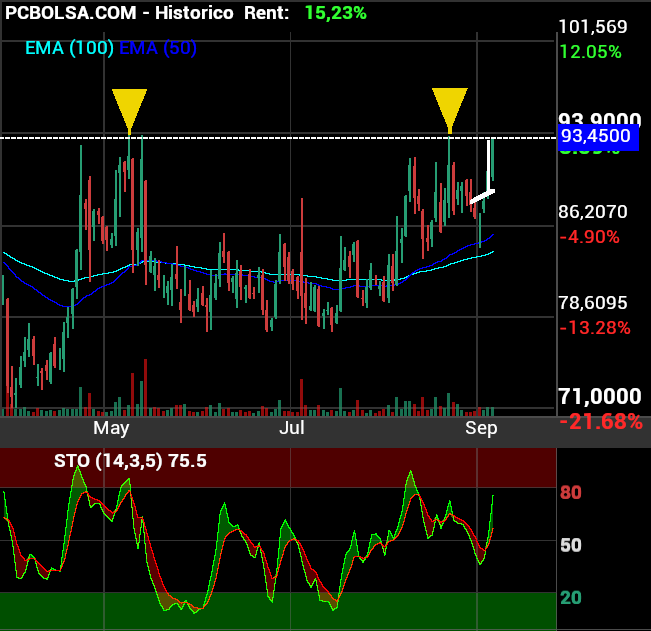Click the PCBOLSA.COM - Historico title
Image resolution: width=651 pixels, height=631 pixels.
click(118, 13)
